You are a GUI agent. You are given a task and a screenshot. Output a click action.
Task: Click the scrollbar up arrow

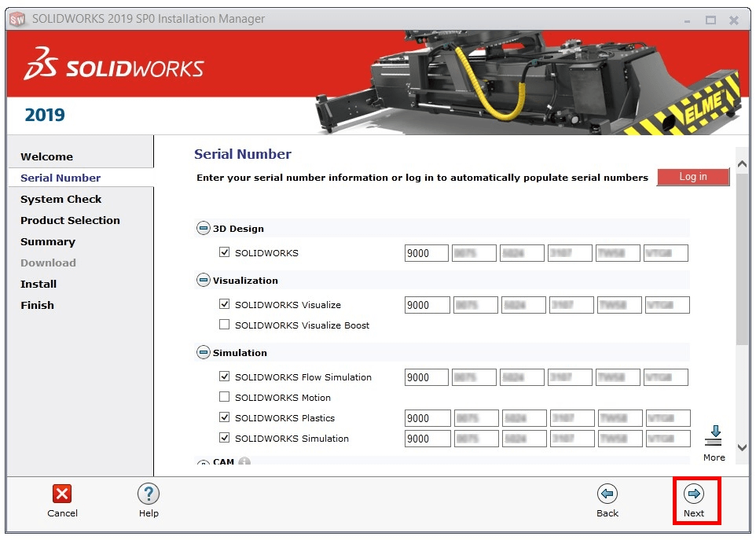pos(743,164)
